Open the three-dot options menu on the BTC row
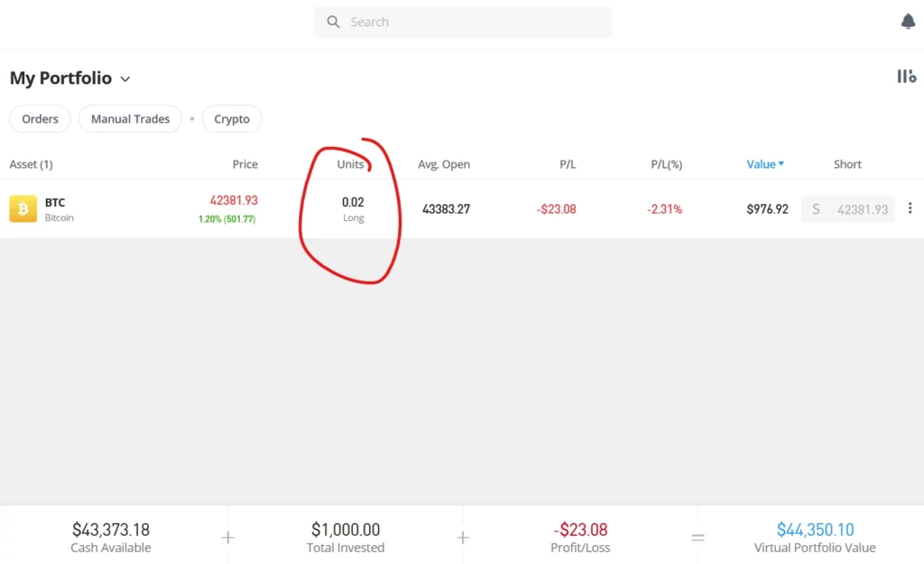The image size is (924, 564). tap(910, 208)
